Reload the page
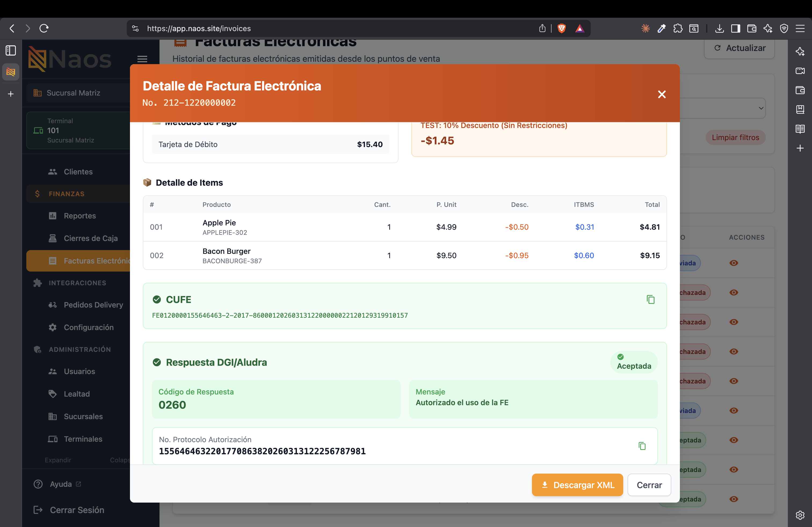This screenshot has width=812, height=527. click(44, 28)
